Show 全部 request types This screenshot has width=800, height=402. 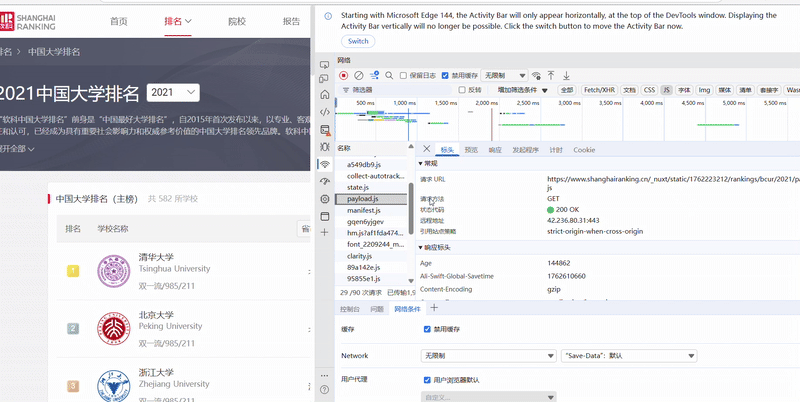(x=567, y=90)
